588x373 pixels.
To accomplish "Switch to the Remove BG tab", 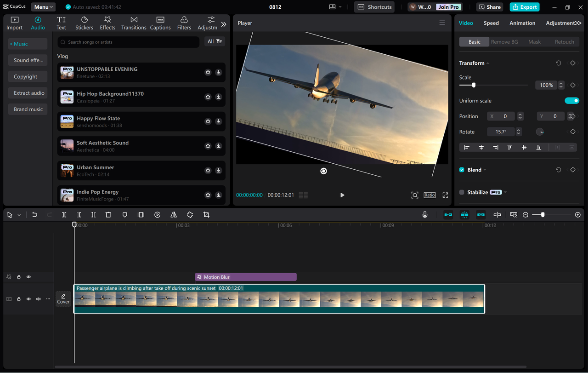I will (504, 41).
